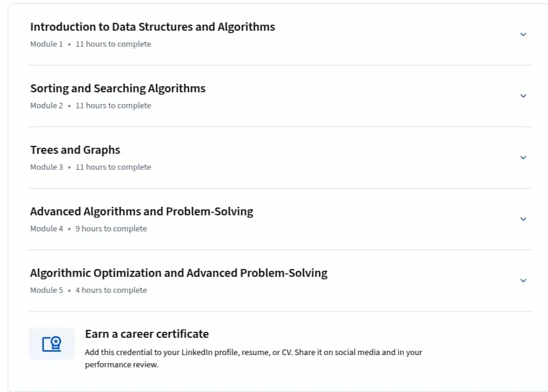Select the Sorting and Searching Algorithms heading
The image size is (548, 392).
tap(118, 89)
